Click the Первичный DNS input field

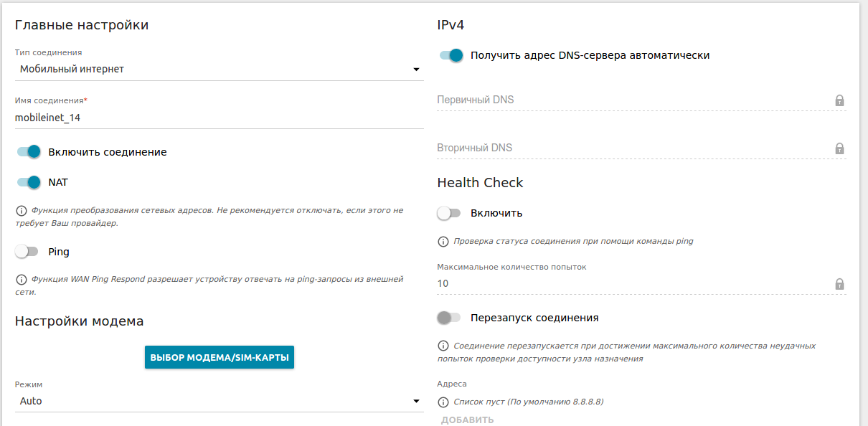(x=631, y=100)
